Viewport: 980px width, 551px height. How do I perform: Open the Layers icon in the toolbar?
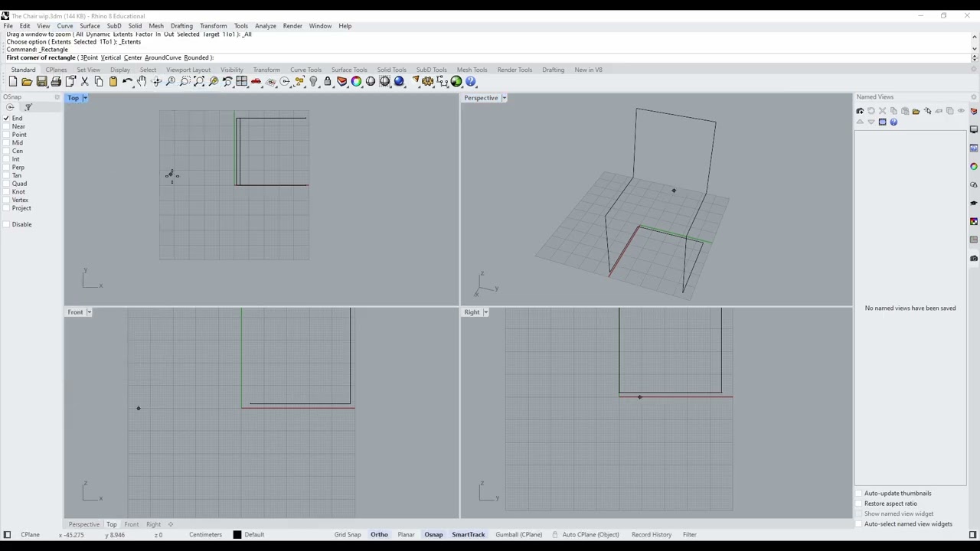pyautogui.click(x=341, y=81)
